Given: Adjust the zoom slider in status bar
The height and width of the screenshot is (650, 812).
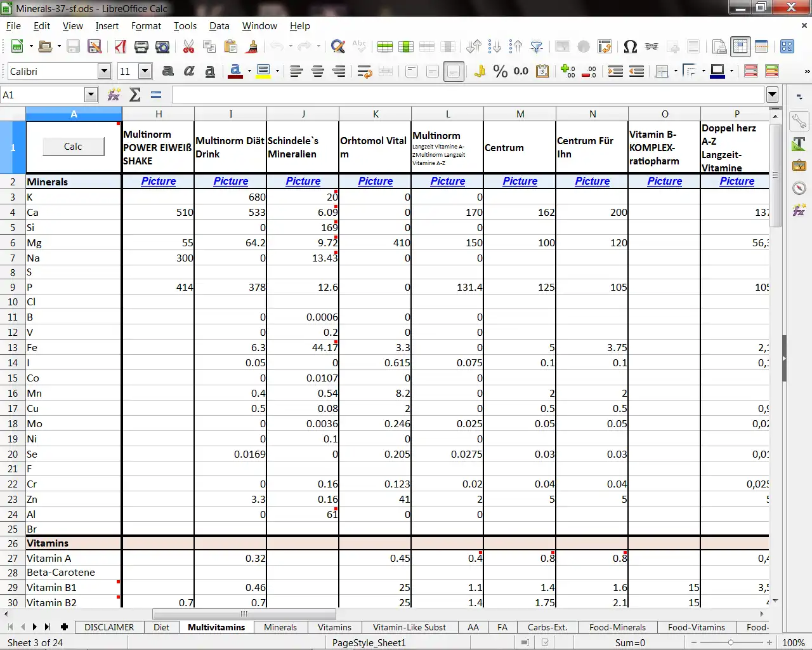Looking at the screenshot, I should click(x=731, y=642).
